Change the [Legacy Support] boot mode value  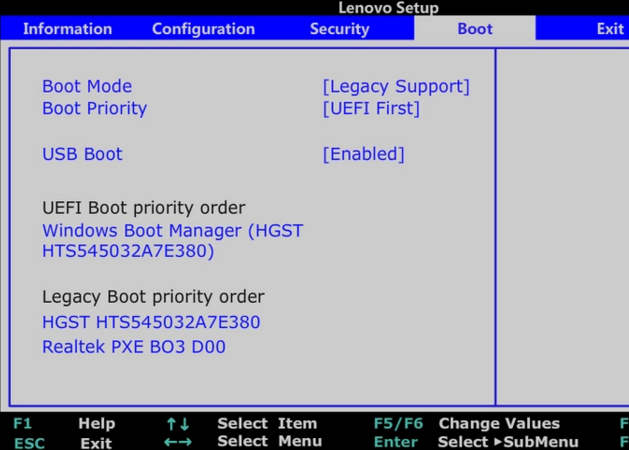click(395, 87)
